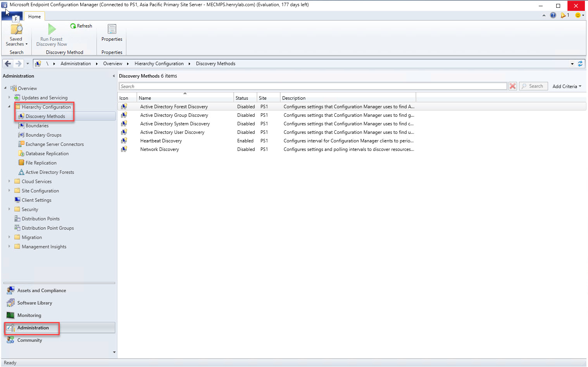Expand the Security folder node
The width and height of the screenshot is (588, 367).
(x=9, y=209)
